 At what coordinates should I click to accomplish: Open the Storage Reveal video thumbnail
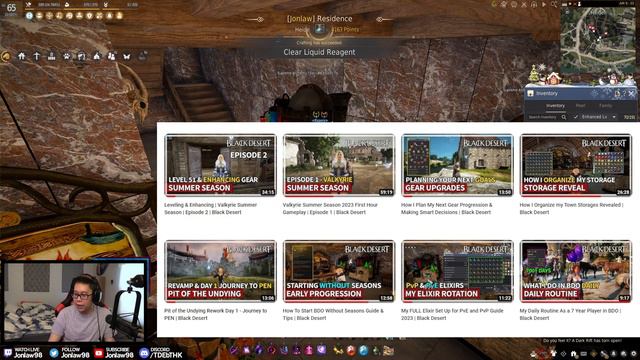coord(576,165)
